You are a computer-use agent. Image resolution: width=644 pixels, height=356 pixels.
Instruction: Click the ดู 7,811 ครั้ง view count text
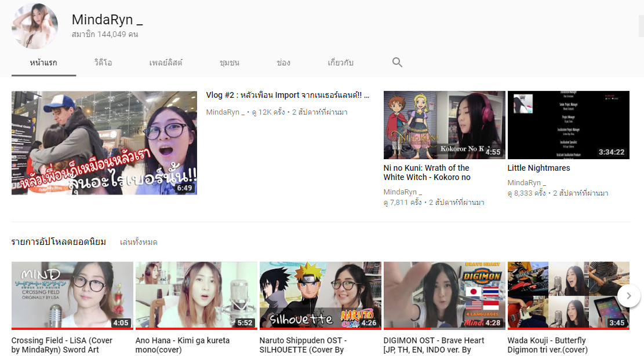pos(402,203)
